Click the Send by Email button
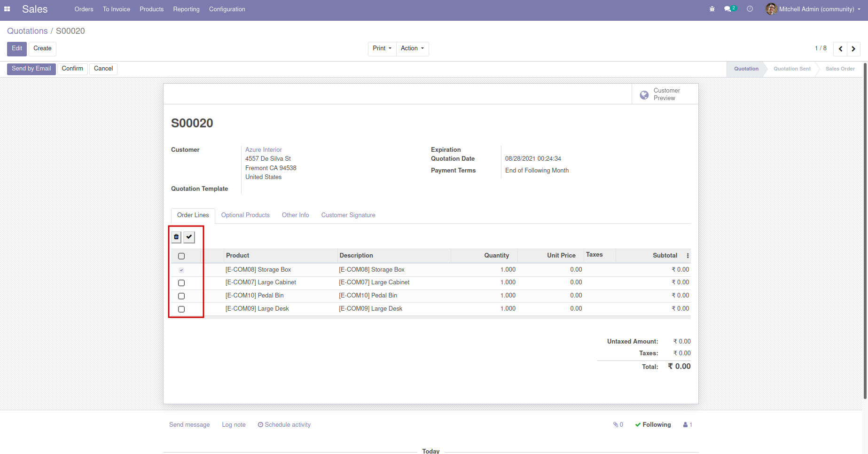Screen dimensions: 868x454 31,69
